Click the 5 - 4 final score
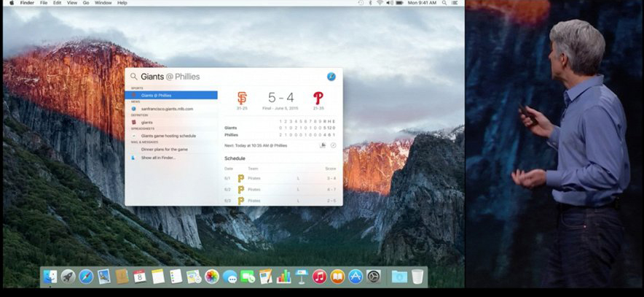Image resolution: width=644 pixels, height=297 pixels. pos(281,98)
